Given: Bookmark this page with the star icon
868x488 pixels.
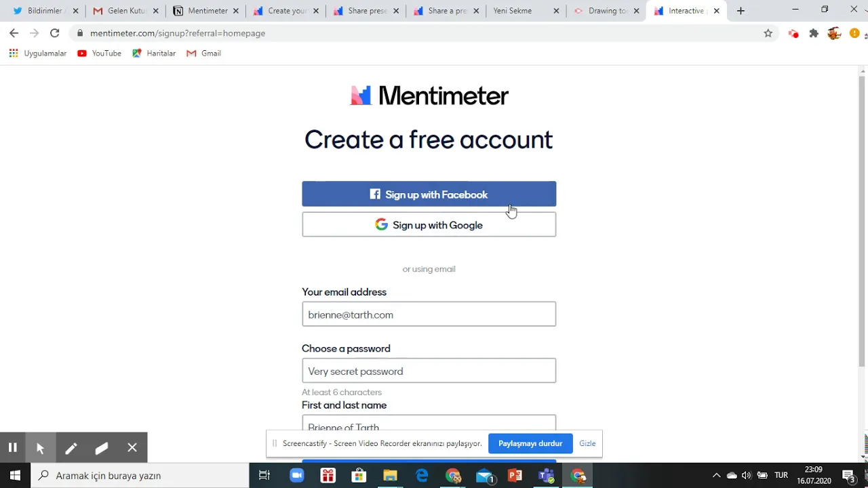Looking at the screenshot, I should (768, 33).
